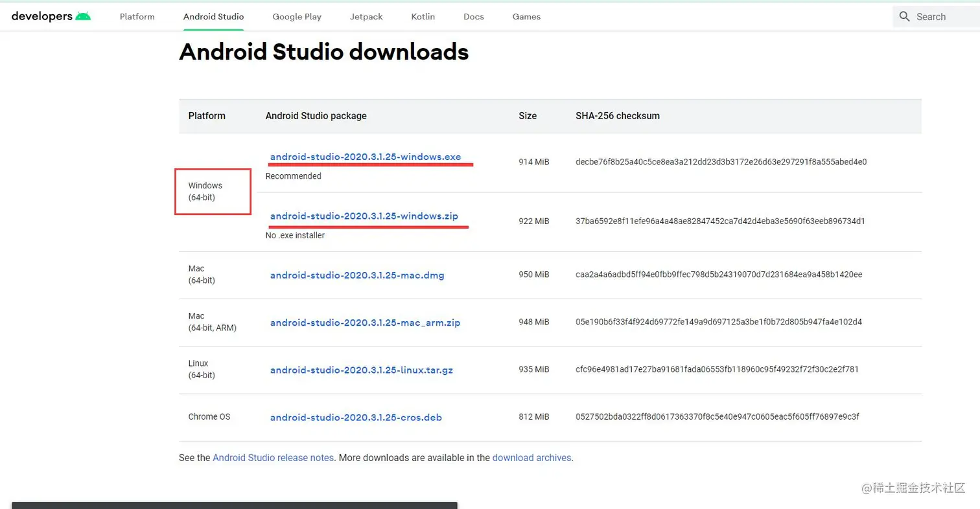980x509 pixels.
Task: Click the Recommended label under windows.exe
Action: [294, 176]
